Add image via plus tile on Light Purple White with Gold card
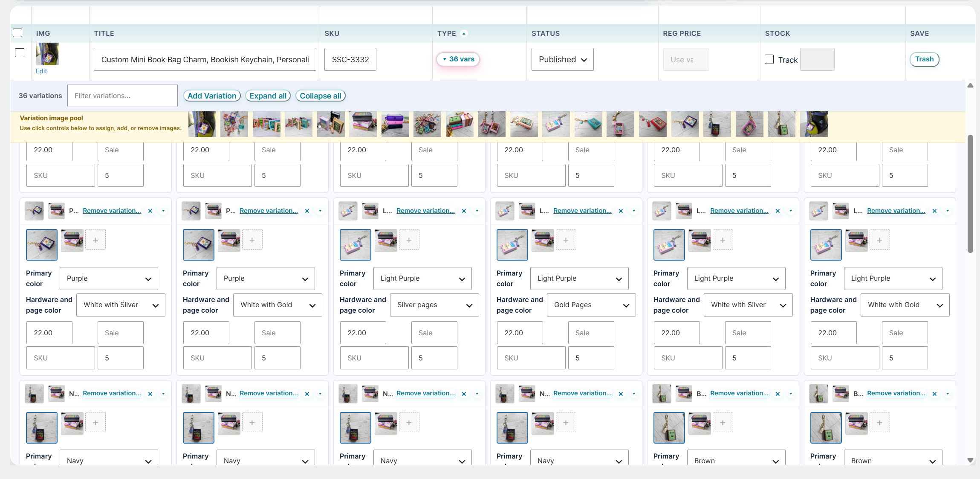 click(x=880, y=240)
